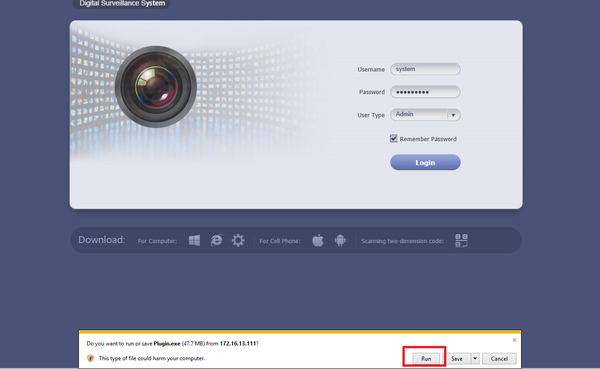The image size is (600, 369).
Task: Click the security shield warning icon
Action: point(90,358)
